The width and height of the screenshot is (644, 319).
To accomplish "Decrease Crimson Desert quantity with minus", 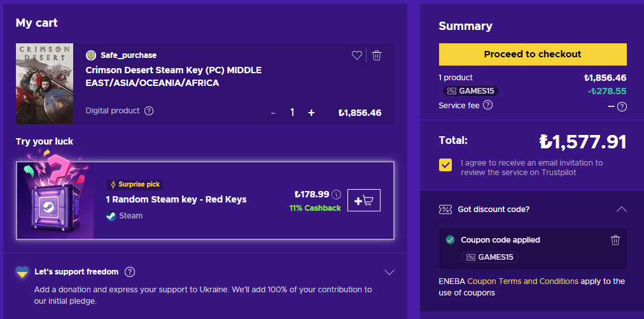I will coord(273,113).
